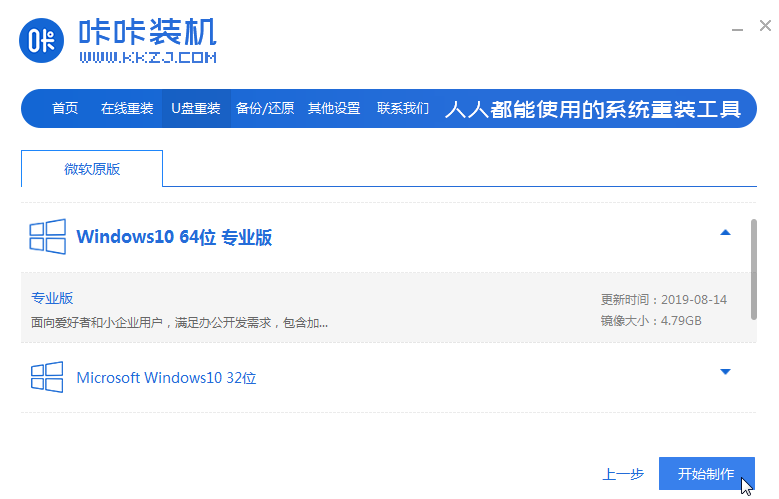This screenshot has width=779, height=499.
Task: Collapse the Windows10 64位 专业版 section
Action: point(726,232)
